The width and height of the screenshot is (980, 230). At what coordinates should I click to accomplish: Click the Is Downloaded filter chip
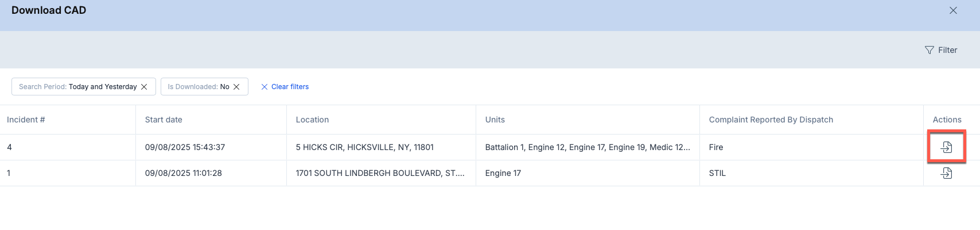point(204,87)
